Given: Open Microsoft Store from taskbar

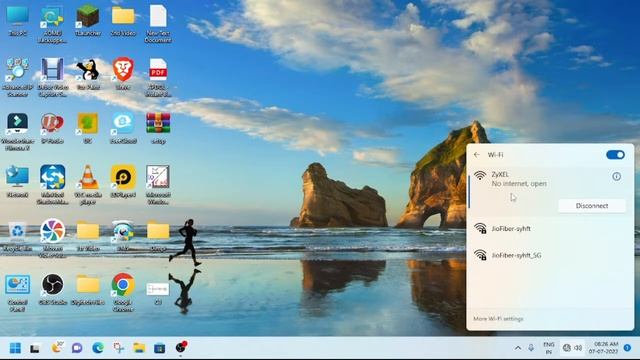Looking at the screenshot, I should (x=160, y=348).
